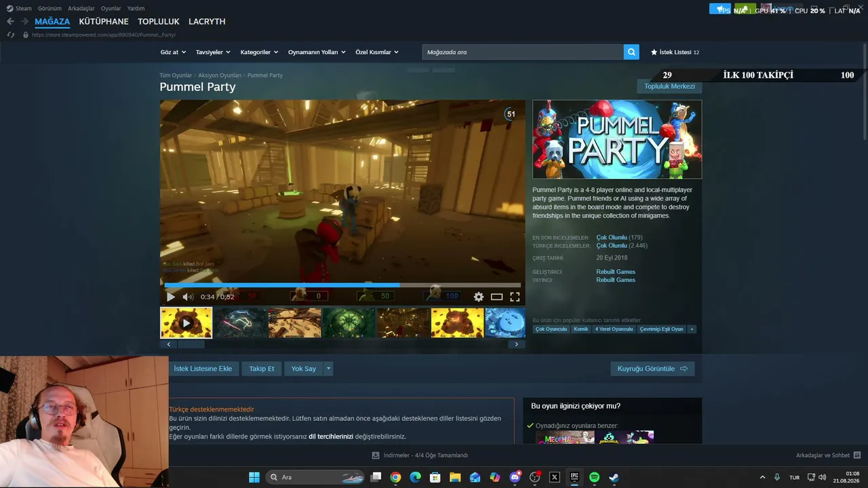
Task: Play the Pummel Party trailer video
Action: [171, 297]
